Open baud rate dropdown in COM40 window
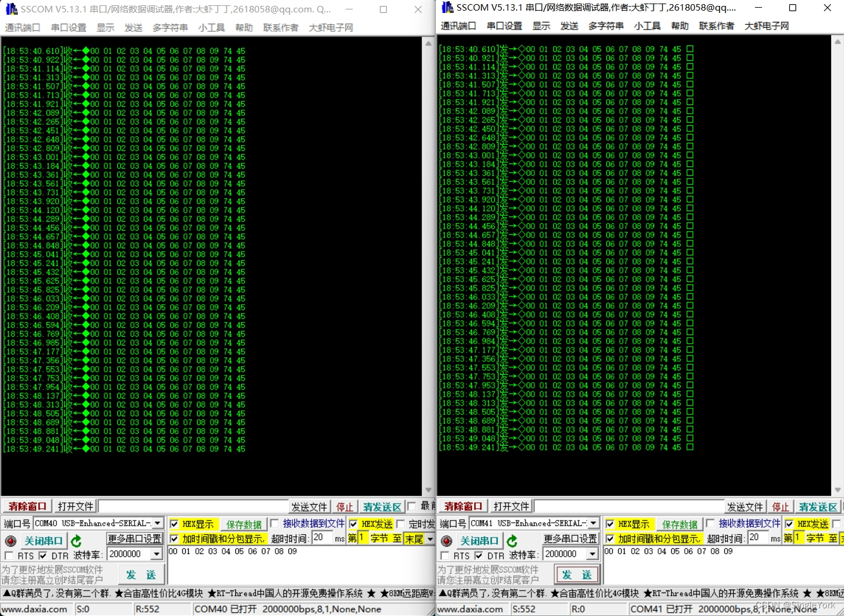 click(x=156, y=554)
